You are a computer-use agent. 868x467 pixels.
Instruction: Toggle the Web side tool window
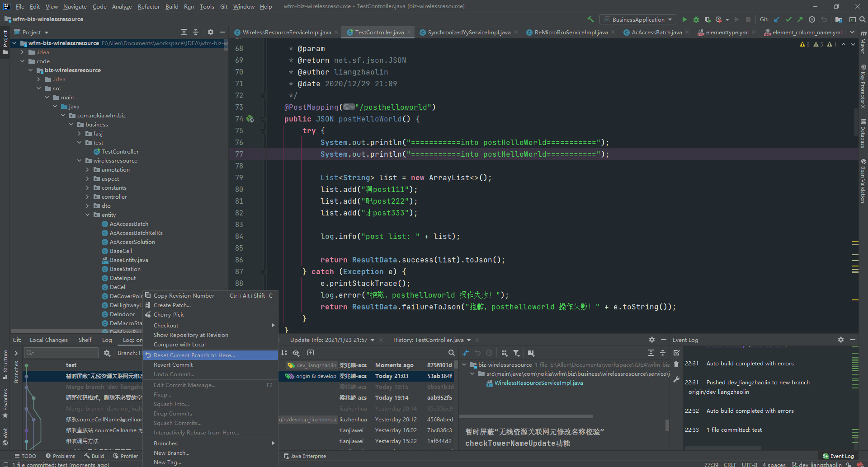tap(5, 436)
